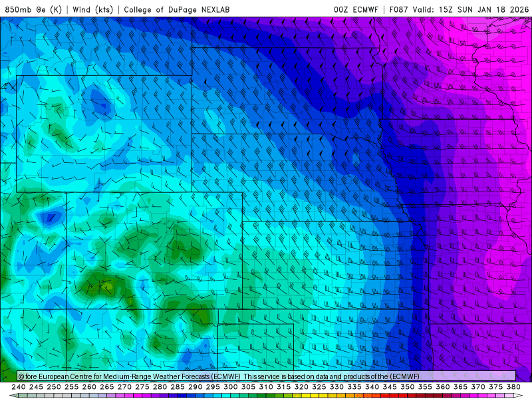Click the 335 value on the legend scale
This screenshot has width=532, height=399.
pyautogui.click(x=354, y=387)
